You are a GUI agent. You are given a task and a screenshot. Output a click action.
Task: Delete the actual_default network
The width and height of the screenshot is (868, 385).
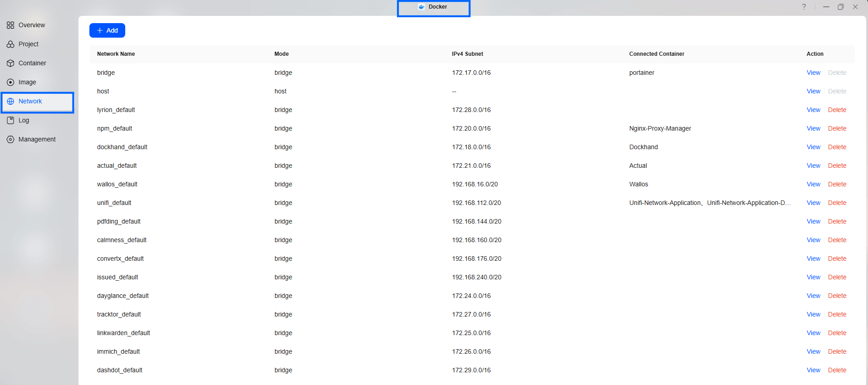(837, 166)
